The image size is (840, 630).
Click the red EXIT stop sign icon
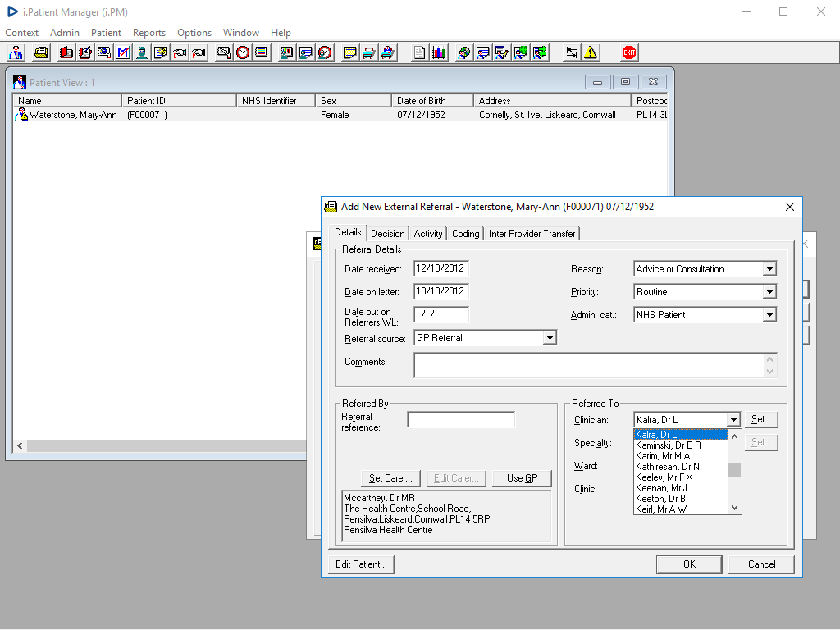point(629,52)
